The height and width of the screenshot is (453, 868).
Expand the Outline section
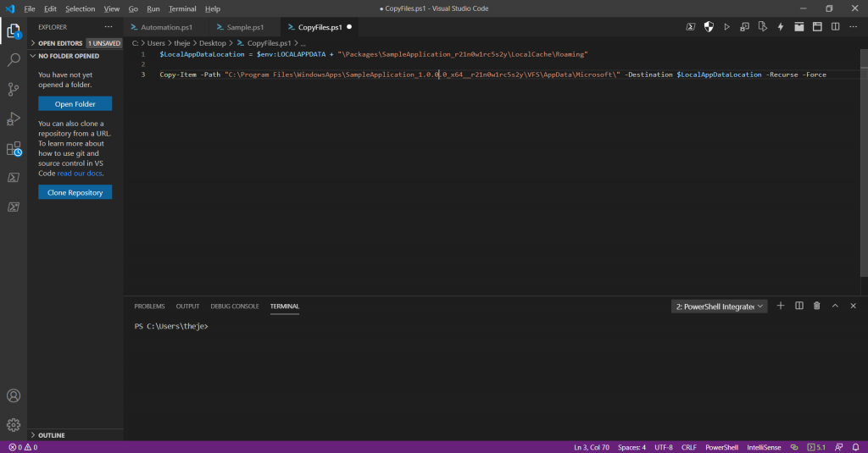click(x=51, y=435)
